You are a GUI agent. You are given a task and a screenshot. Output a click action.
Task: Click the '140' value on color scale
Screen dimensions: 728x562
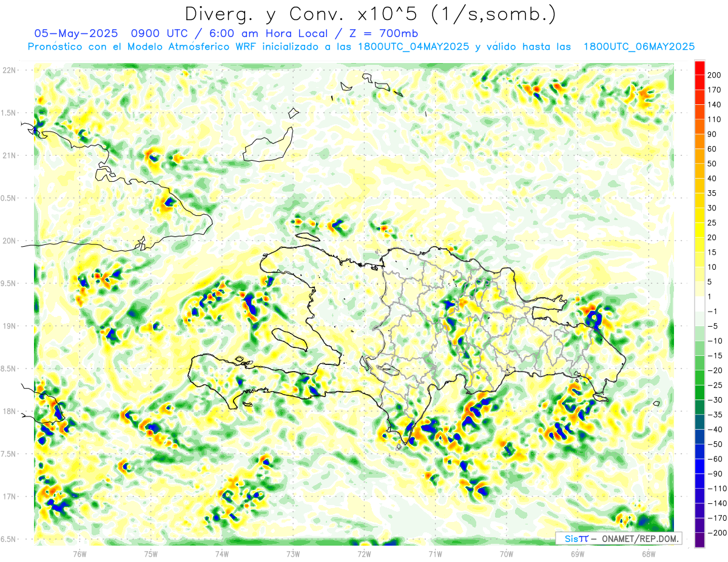[x=714, y=104]
